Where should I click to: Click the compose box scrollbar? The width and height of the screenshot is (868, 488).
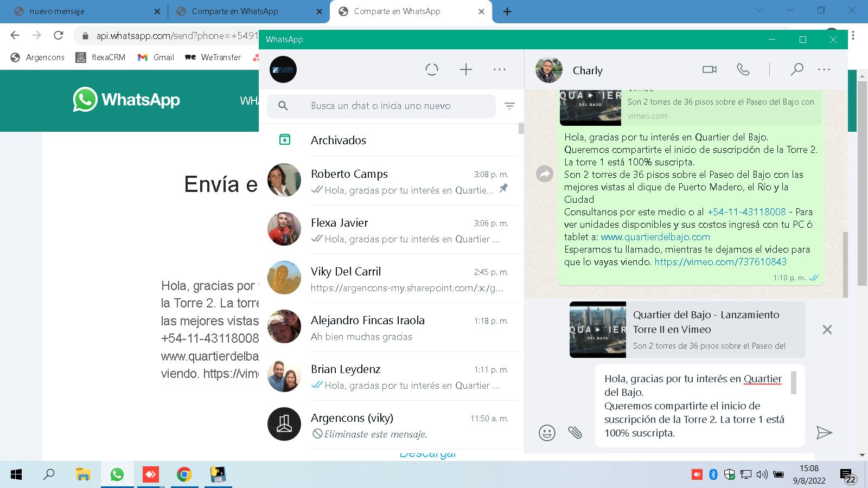coord(794,382)
